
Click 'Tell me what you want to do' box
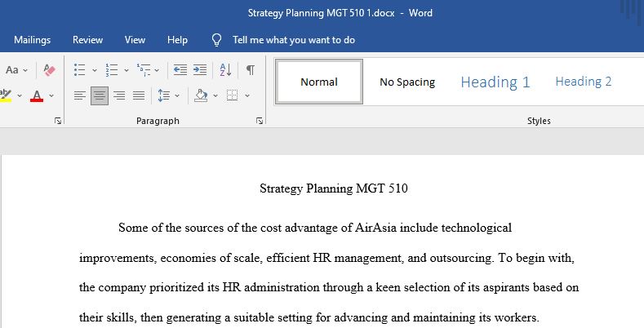click(x=294, y=40)
